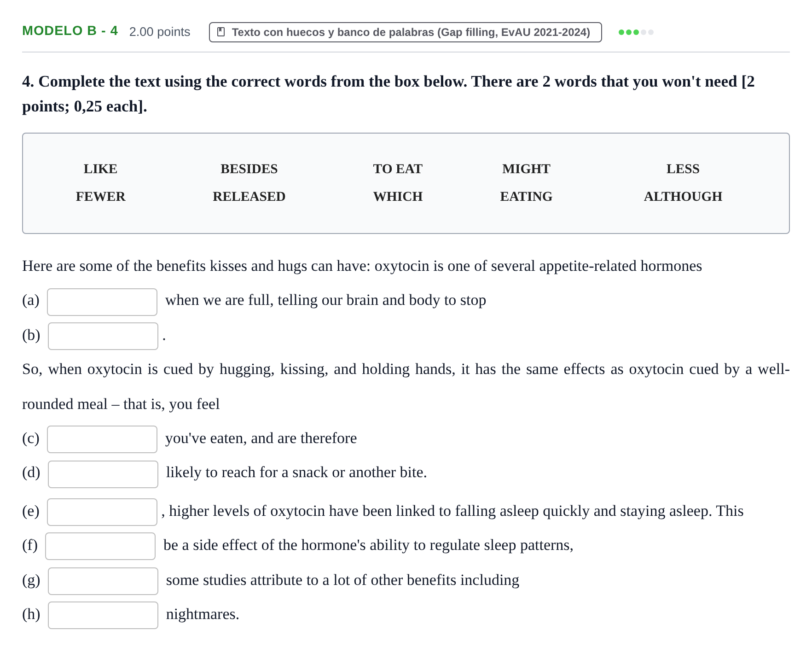This screenshot has height=654, width=812.
Task: Click the input field for gap (d)
Action: coord(103,474)
